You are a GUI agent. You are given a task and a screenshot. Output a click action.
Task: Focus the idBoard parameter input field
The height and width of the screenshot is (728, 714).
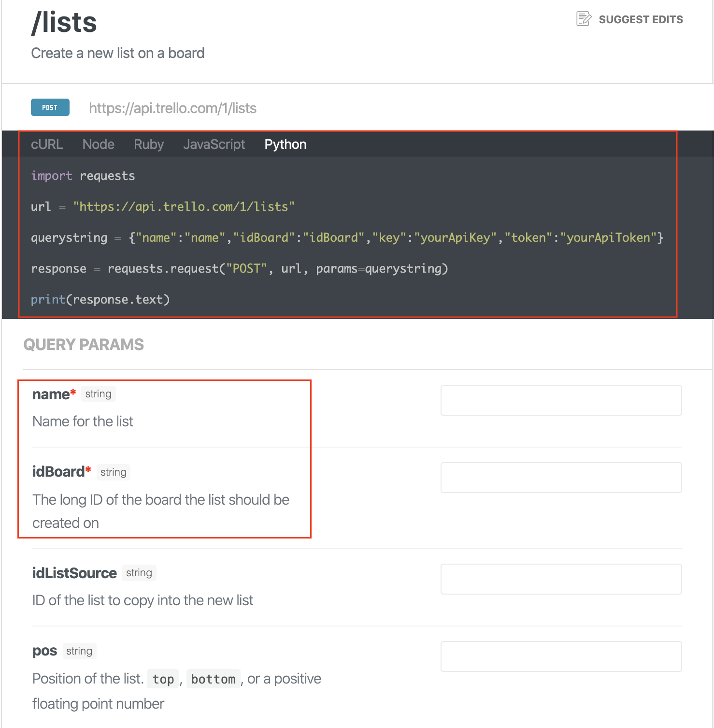click(561, 478)
